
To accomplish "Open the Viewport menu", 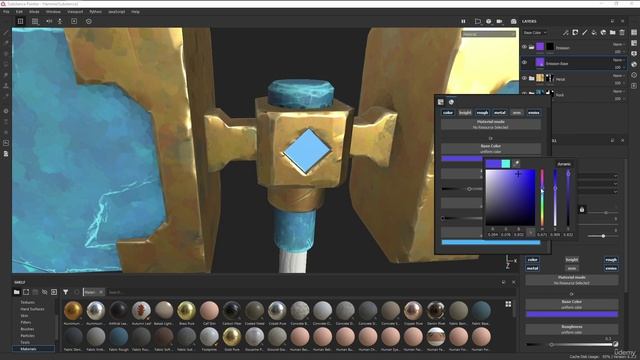I will [75, 12].
